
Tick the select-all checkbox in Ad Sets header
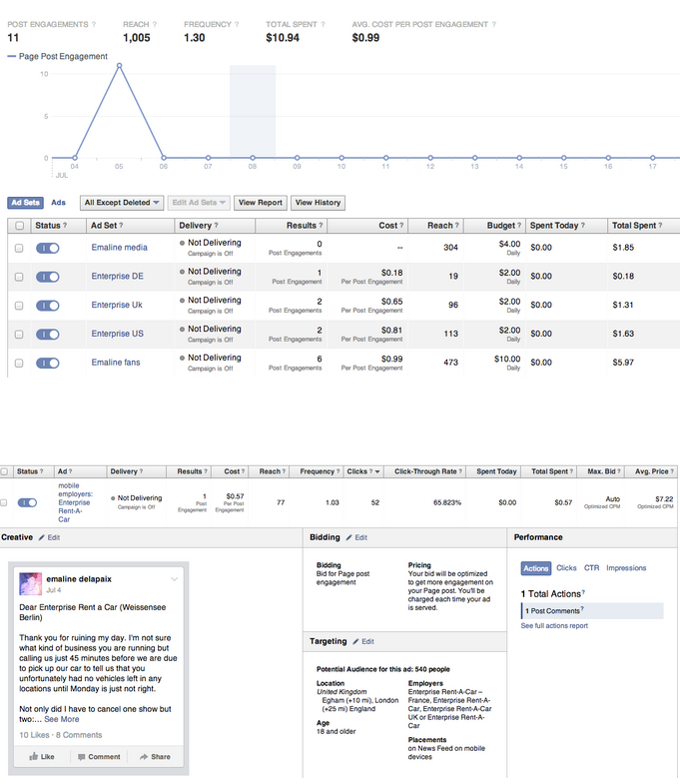coord(20,226)
